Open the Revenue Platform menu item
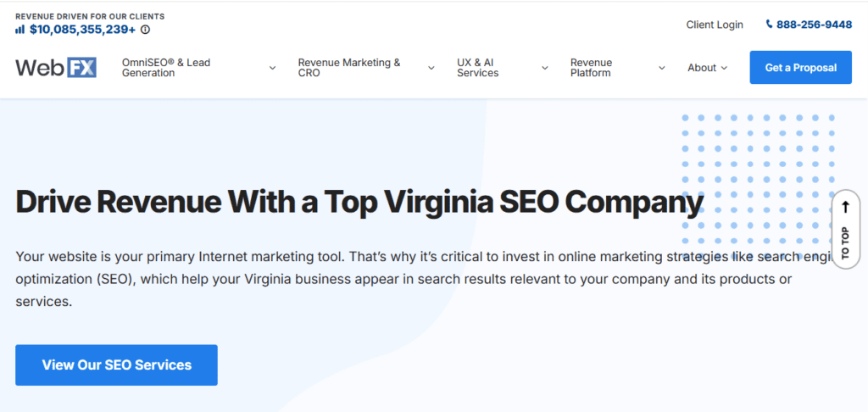 pos(592,68)
